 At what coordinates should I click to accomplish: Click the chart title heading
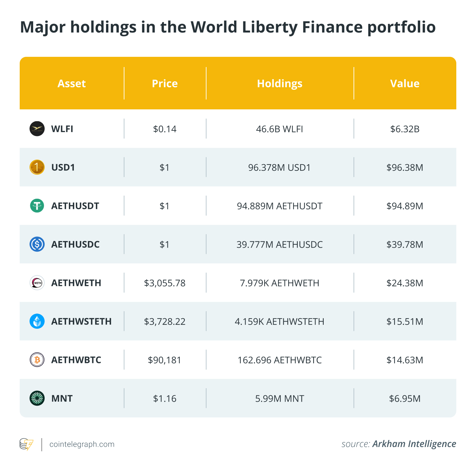coord(228,27)
